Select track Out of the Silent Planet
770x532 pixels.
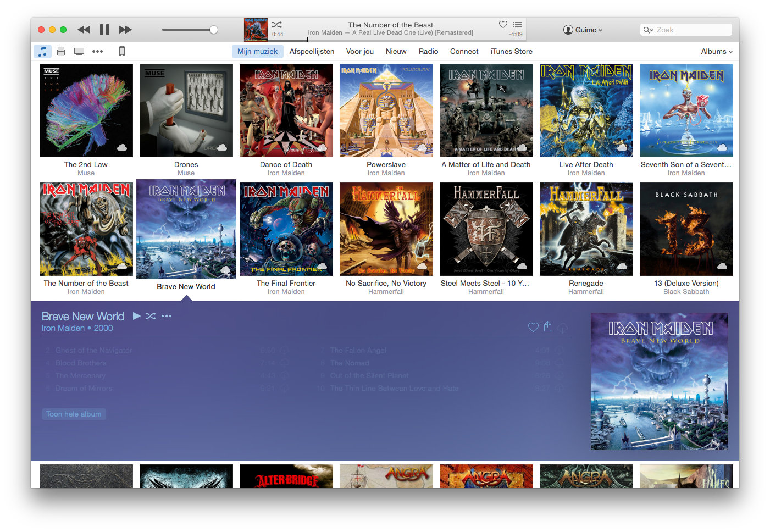369,375
